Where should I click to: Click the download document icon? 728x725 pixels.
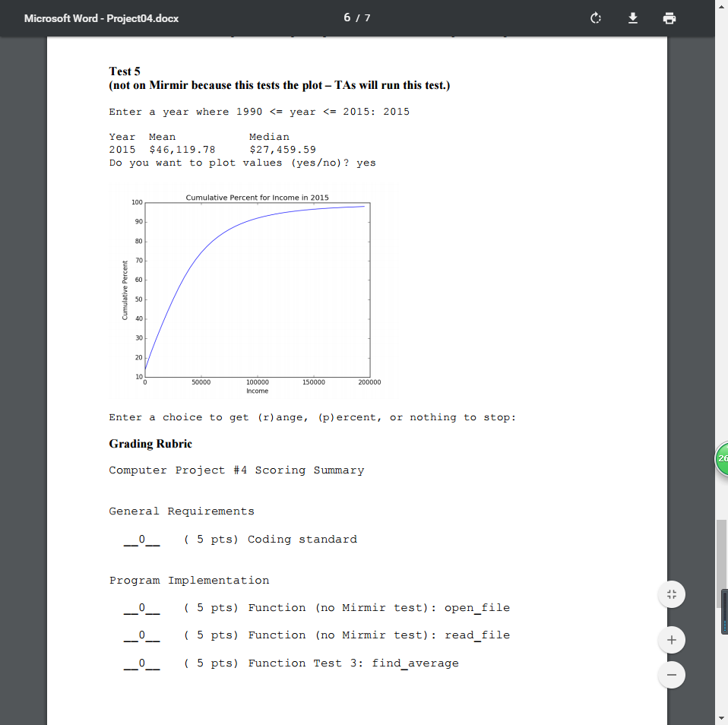coord(632,17)
